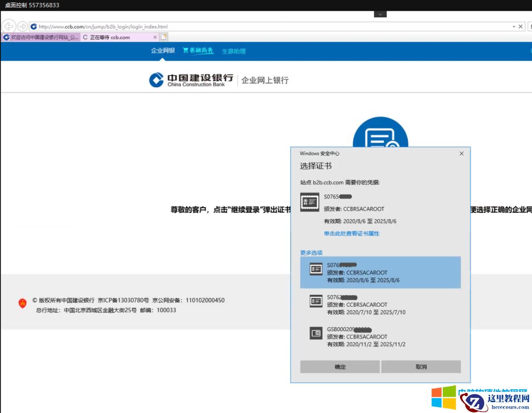
Task: Open the small dropdown chevron below the title bar
Action: pyautogui.click(x=380, y=15)
